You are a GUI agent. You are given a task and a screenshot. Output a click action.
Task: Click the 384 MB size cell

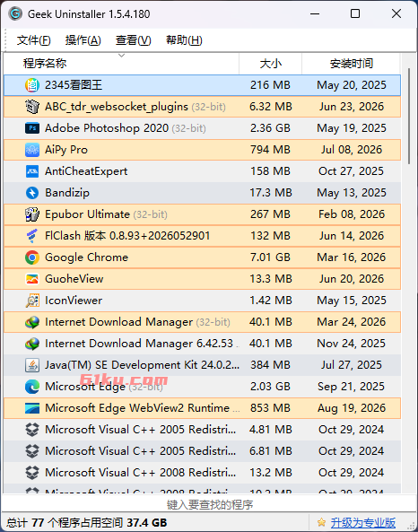270,365
